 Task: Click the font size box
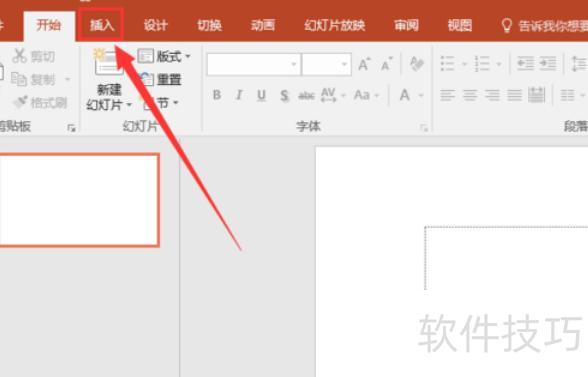(326, 64)
